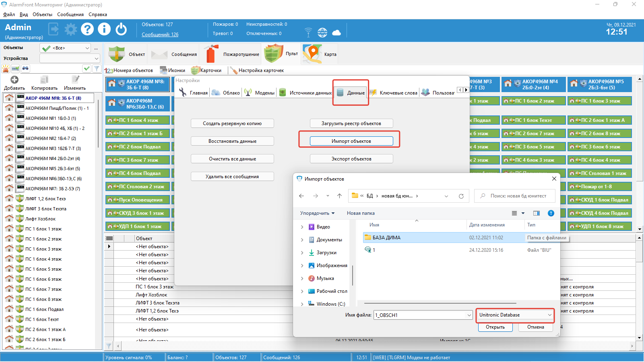Click the Изменить edit icon in objects panel
The image size is (644, 362).
pos(75,80)
